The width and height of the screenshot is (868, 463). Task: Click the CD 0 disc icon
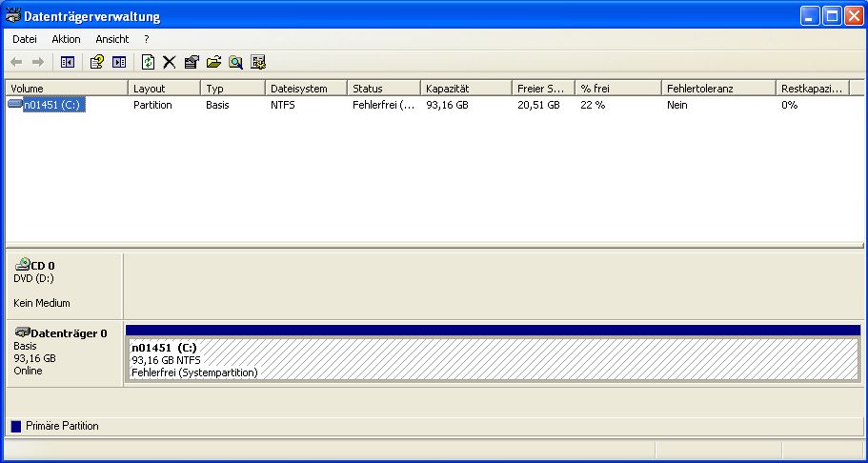point(23,264)
